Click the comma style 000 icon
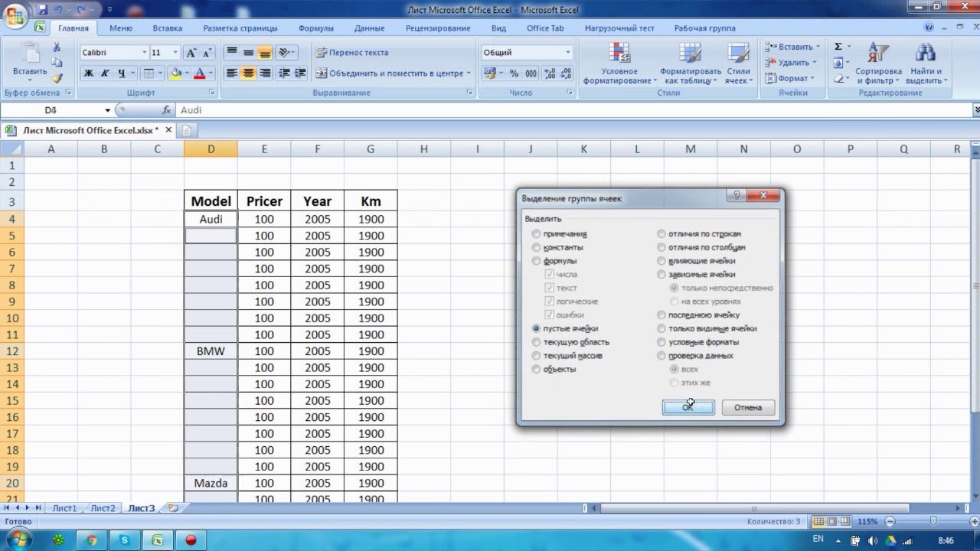Screen dimensions: 980x551 (530, 73)
